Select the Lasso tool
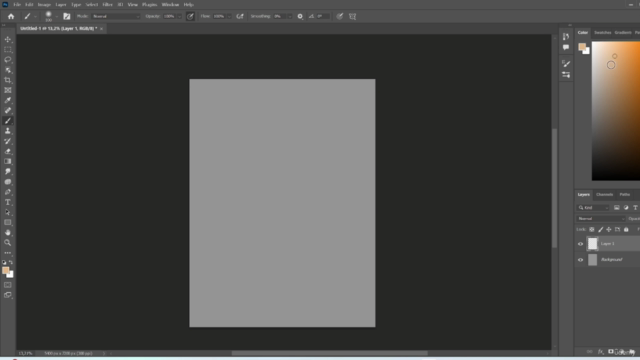Image resolution: width=640 pixels, height=360 pixels. pos(8,60)
